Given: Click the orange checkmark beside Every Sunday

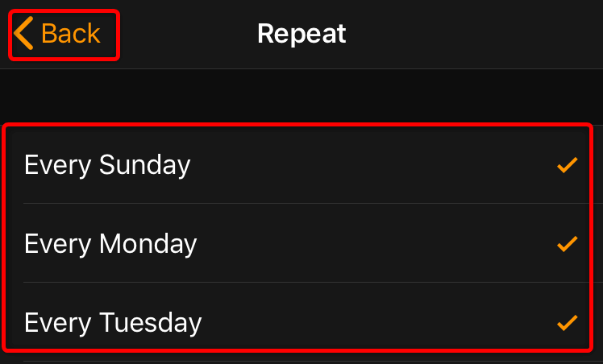Looking at the screenshot, I should 568,165.
